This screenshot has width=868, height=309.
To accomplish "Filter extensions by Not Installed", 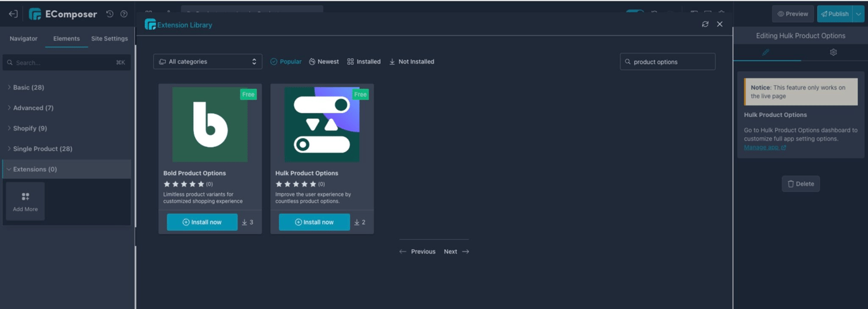I will pos(412,62).
